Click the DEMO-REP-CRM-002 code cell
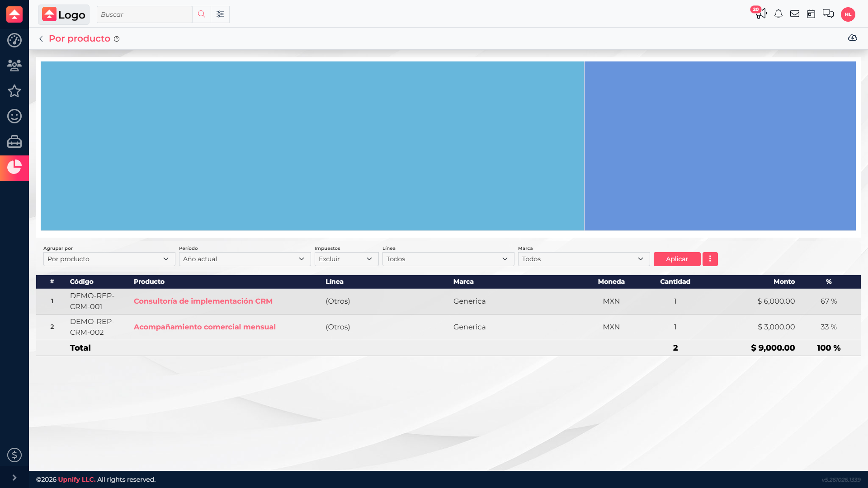This screenshot has width=868, height=488. [92, 327]
